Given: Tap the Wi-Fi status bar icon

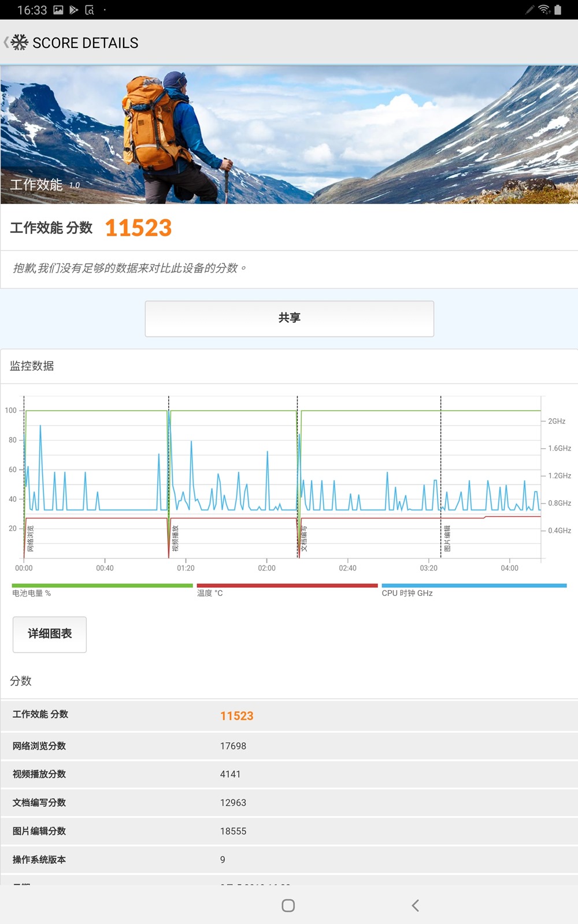Looking at the screenshot, I should [543, 10].
